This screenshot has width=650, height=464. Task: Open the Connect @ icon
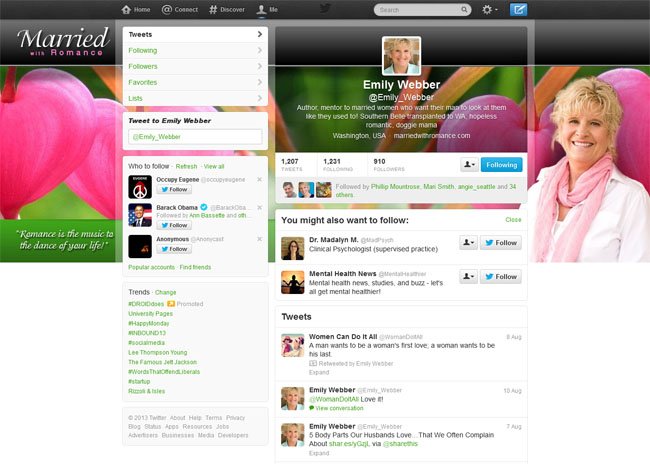pos(167,10)
